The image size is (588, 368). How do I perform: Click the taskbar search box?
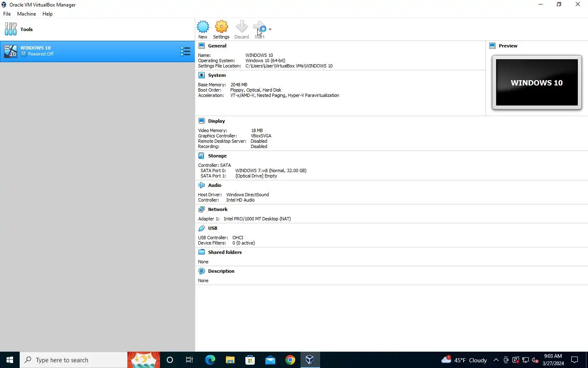(x=73, y=360)
